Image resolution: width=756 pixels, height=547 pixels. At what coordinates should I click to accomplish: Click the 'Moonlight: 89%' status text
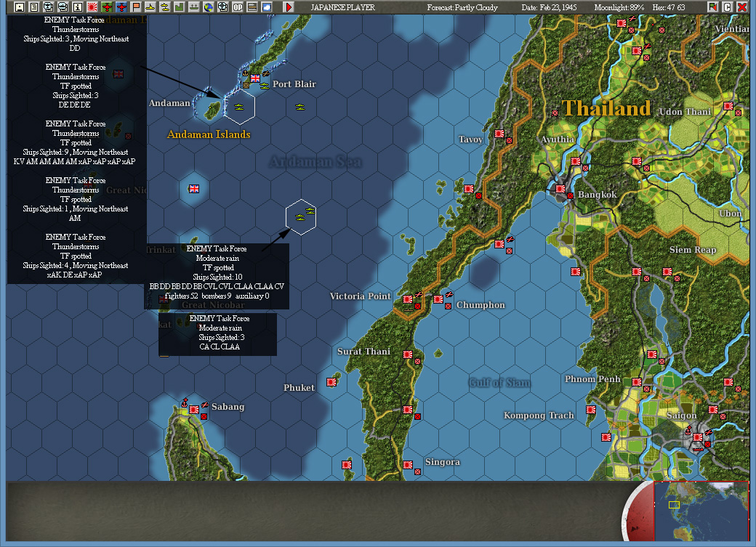click(x=619, y=7)
